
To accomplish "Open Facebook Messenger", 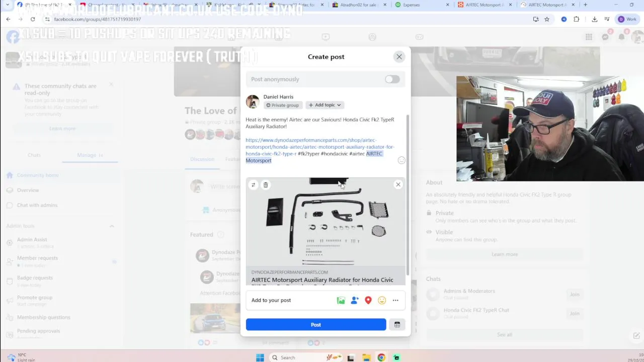I will (605, 37).
